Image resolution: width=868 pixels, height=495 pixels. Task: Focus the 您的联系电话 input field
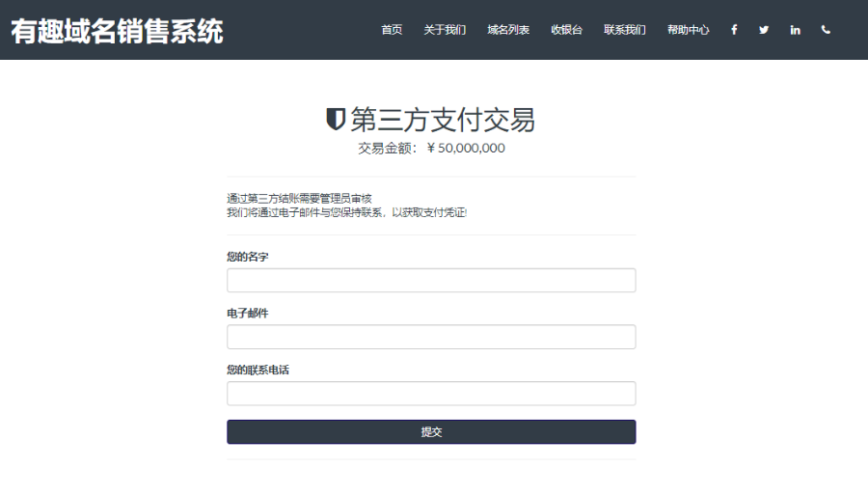[431, 393]
